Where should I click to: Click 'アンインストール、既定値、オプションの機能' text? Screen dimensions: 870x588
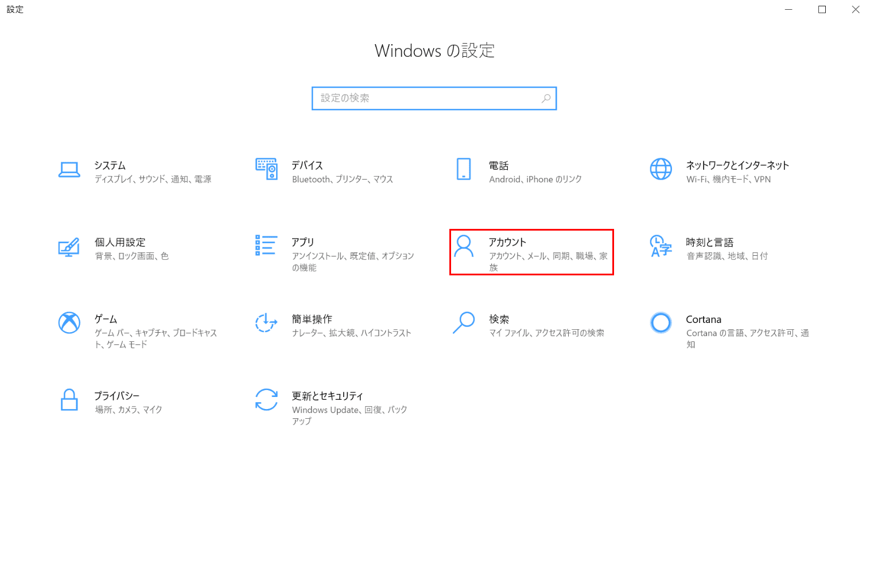coord(353,262)
